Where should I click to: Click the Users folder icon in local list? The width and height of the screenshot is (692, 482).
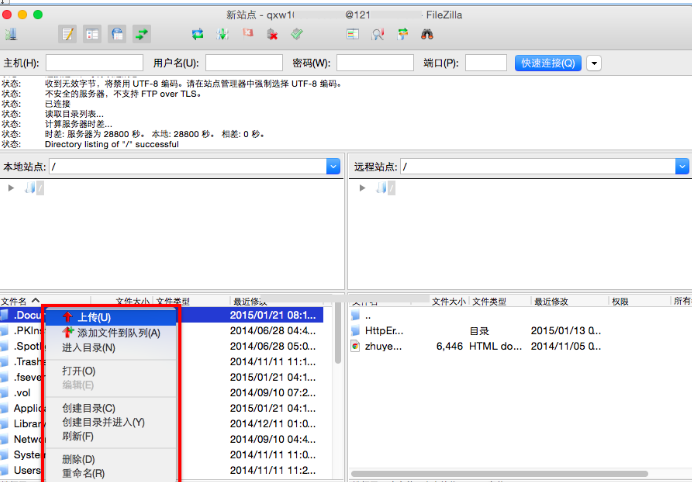click(4, 470)
